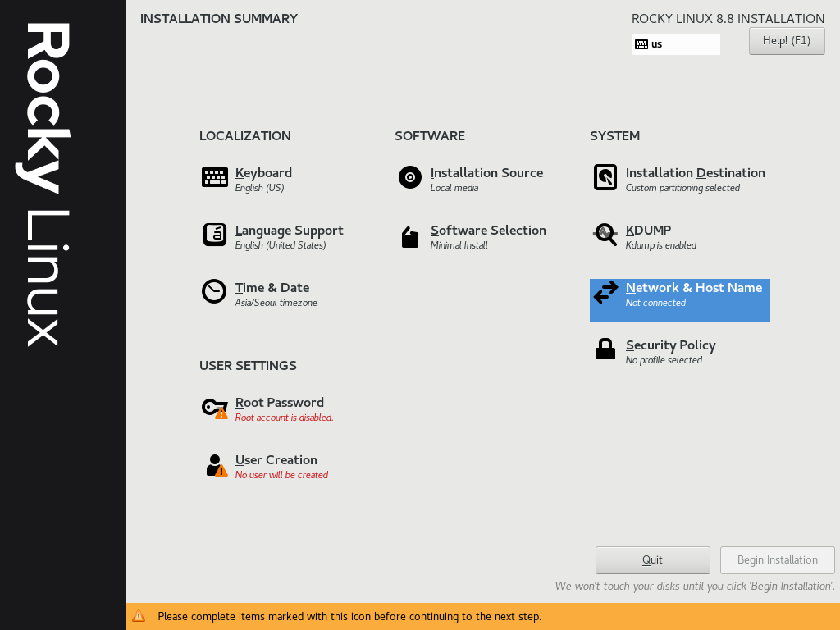Image resolution: width=840 pixels, height=630 pixels.
Task: Click 'Asia/Seoul timezone' status text
Action: click(x=276, y=303)
